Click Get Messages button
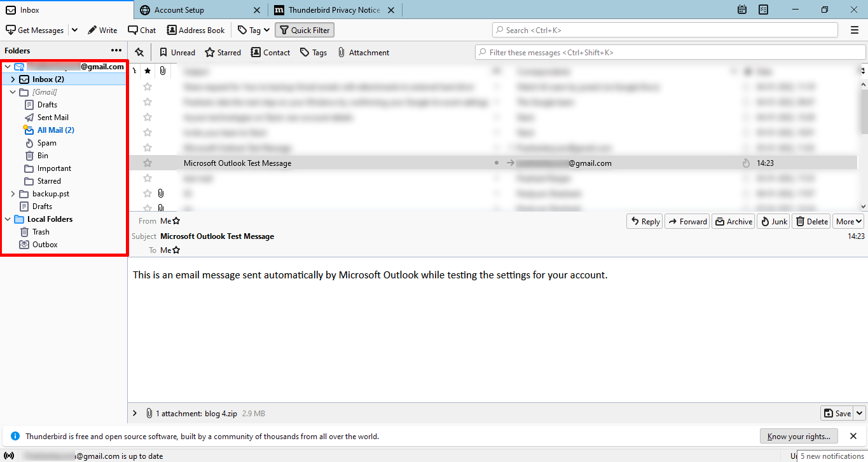This screenshot has width=868, height=462. (x=35, y=30)
